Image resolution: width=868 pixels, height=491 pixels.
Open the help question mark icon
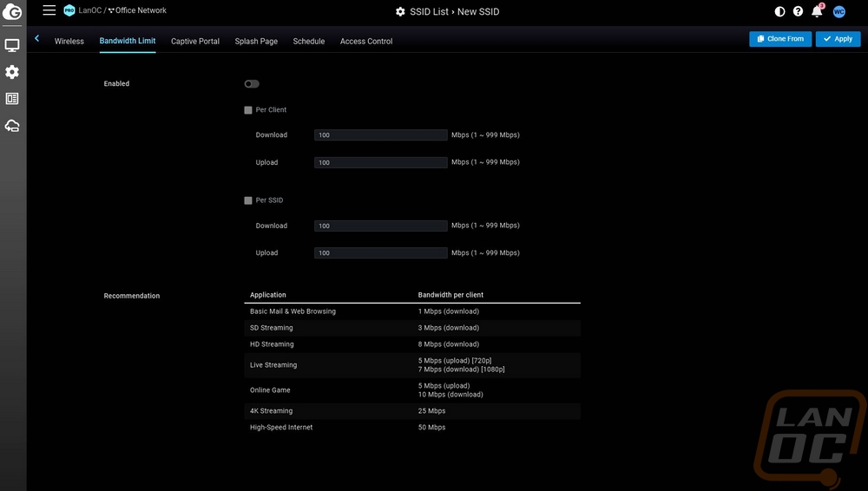[798, 11]
